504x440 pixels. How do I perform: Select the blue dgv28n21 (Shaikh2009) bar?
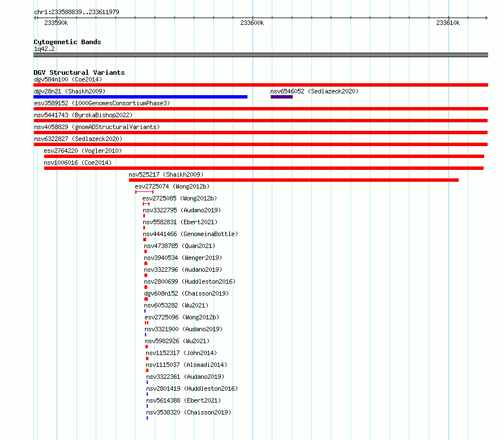click(x=140, y=97)
